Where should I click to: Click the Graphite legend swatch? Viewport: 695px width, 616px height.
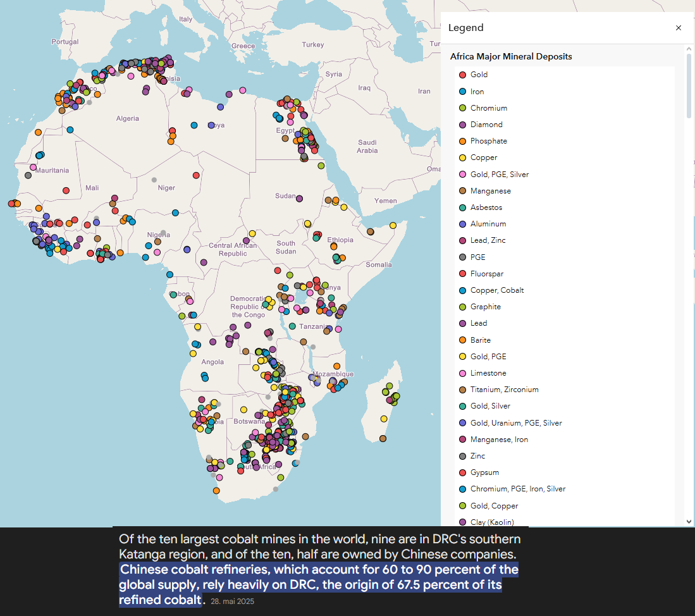(462, 307)
